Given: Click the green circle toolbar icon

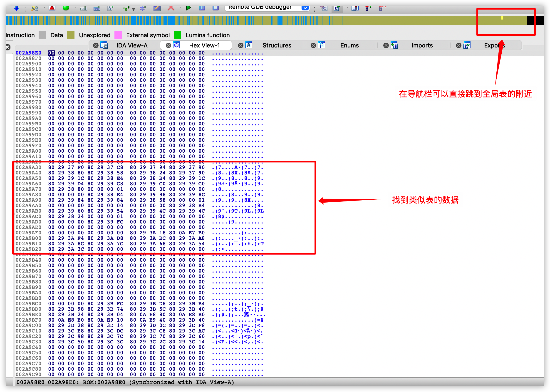Looking at the screenshot, I should [x=66, y=8].
